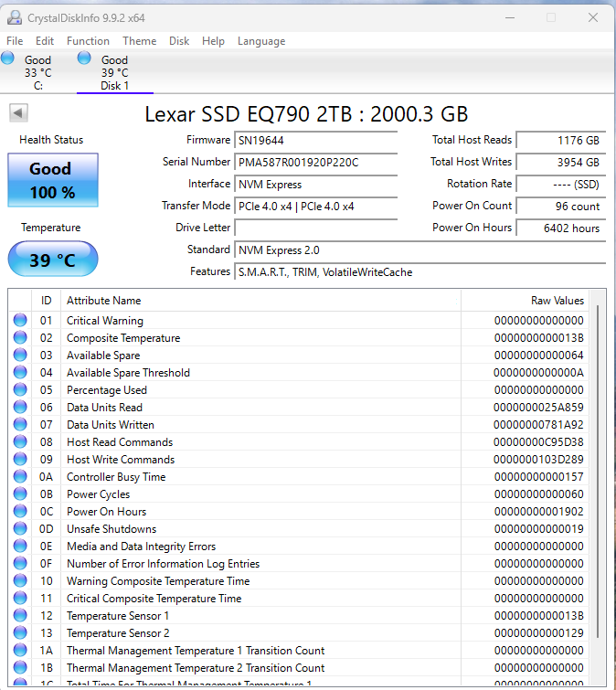Open the Theme menu

point(140,41)
